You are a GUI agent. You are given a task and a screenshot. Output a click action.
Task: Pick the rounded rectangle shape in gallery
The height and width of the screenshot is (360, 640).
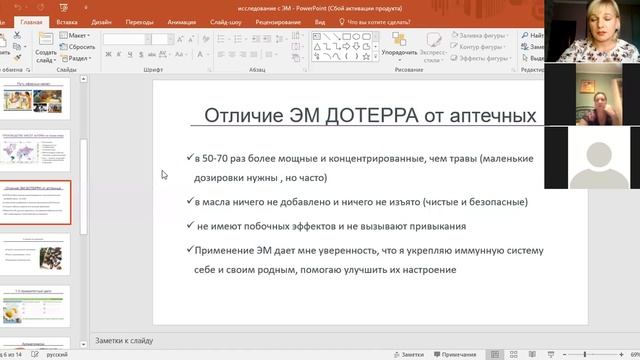pyautogui.click(x=366, y=37)
